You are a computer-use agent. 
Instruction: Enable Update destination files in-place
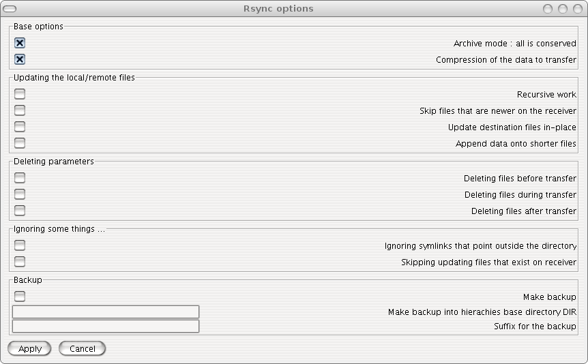click(x=20, y=127)
